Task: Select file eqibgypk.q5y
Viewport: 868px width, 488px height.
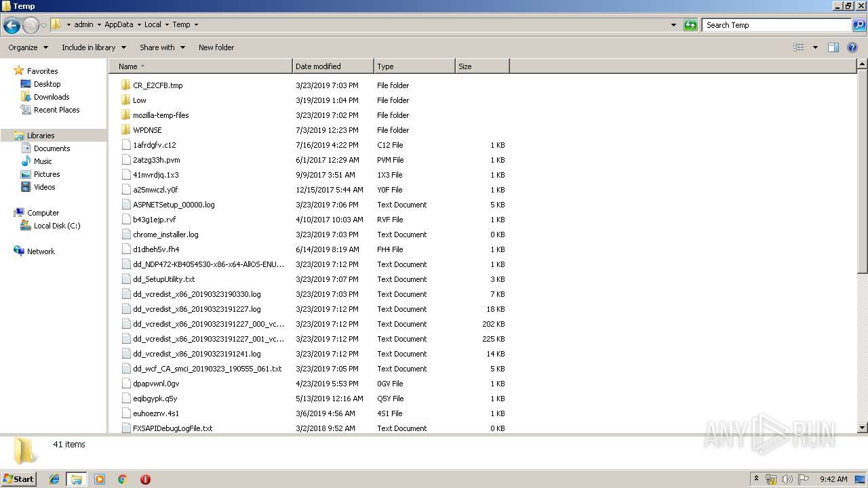Action: point(155,399)
